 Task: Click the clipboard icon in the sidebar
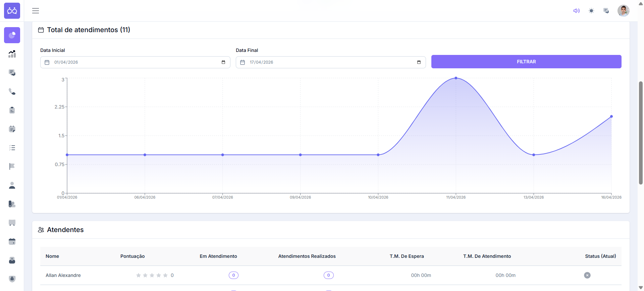pos(12,110)
